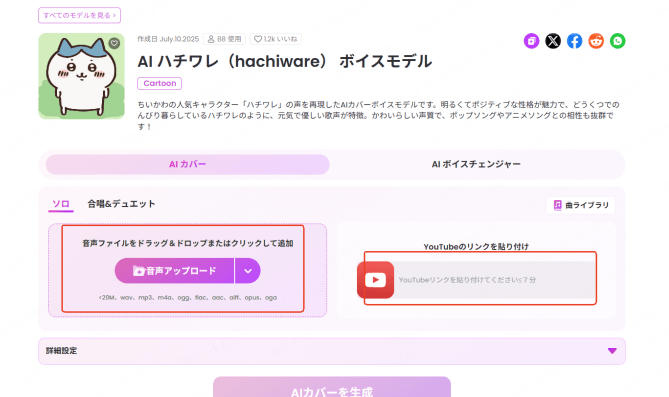Toggle the heart favorite on the Hachiware thumbnail
The height and width of the screenshot is (397, 669).
click(x=114, y=43)
